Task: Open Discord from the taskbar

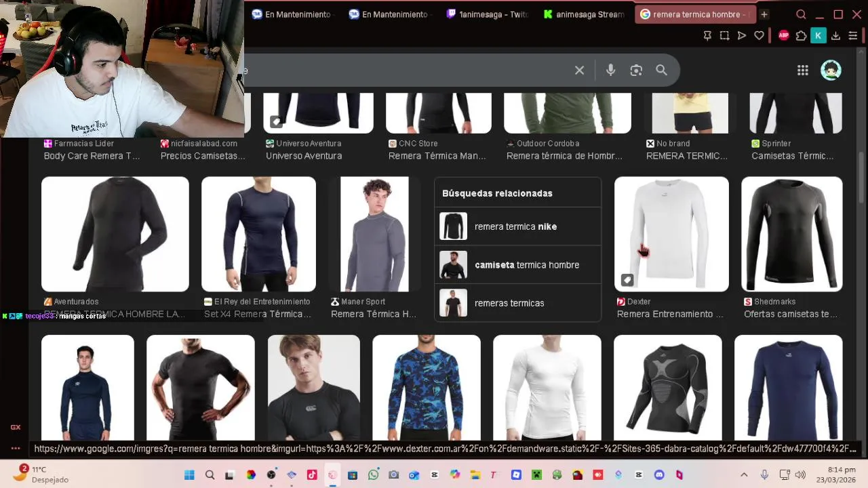Action: coord(659,475)
